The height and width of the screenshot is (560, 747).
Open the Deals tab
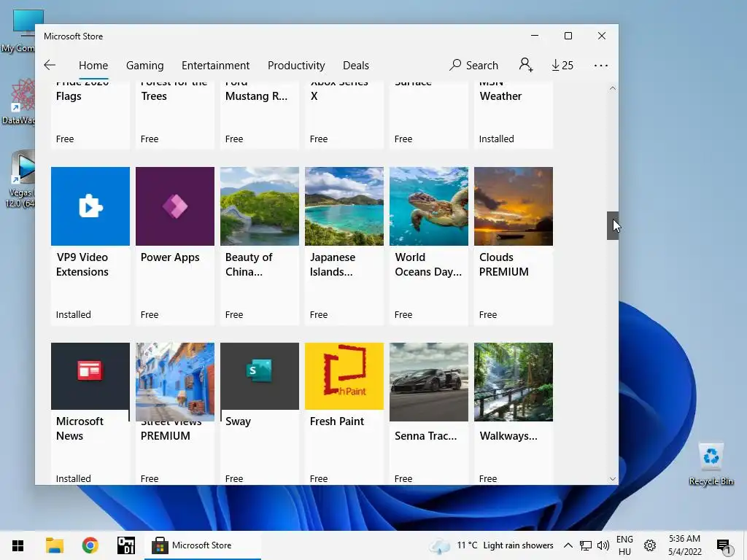(x=356, y=65)
